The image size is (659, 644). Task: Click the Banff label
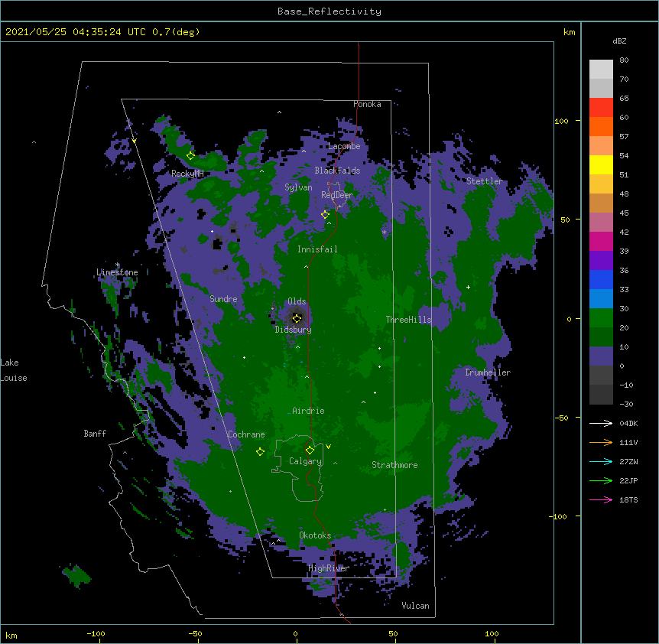click(x=95, y=434)
